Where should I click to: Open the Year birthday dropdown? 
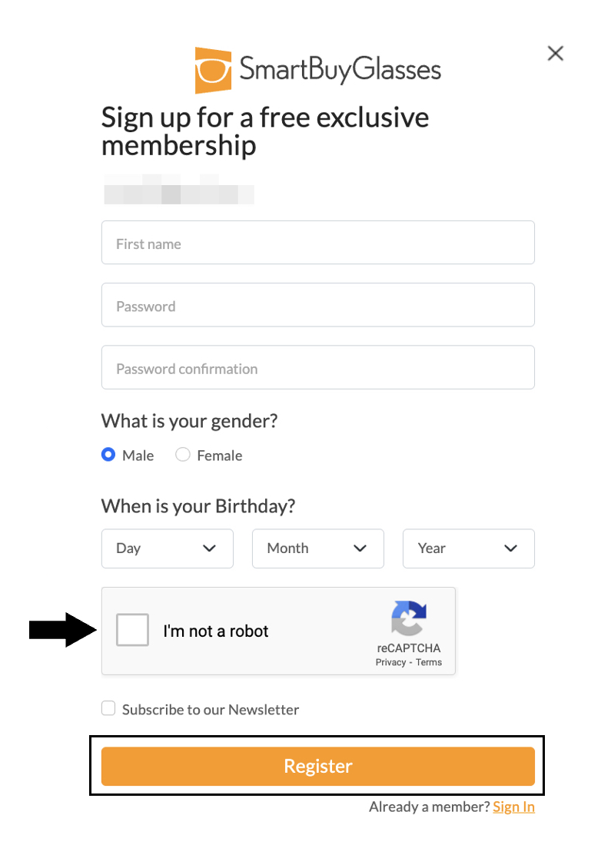click(468, 548)
